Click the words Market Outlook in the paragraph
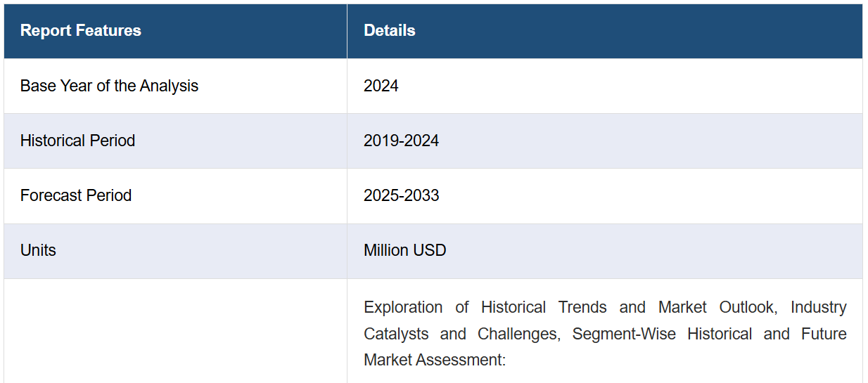 [718, 308]
